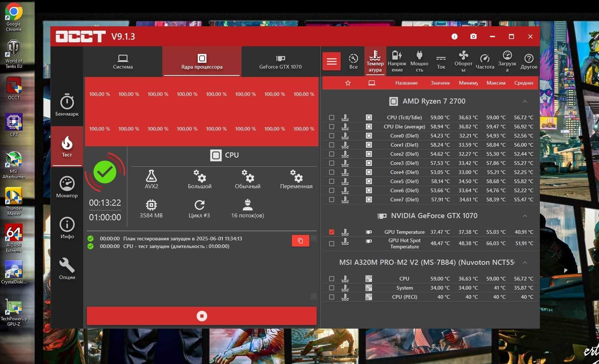This screenshot has width=599, height=364.
Task: Check the Core5 (Die1) checkbox
Action: click(x=332, y=181)
